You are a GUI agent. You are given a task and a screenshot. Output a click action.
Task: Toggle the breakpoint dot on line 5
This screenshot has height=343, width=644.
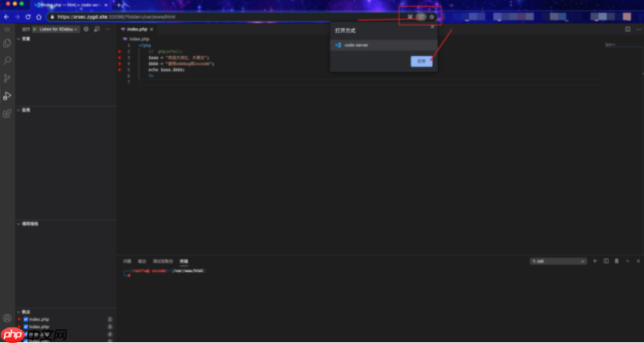(x=120, y=70)
